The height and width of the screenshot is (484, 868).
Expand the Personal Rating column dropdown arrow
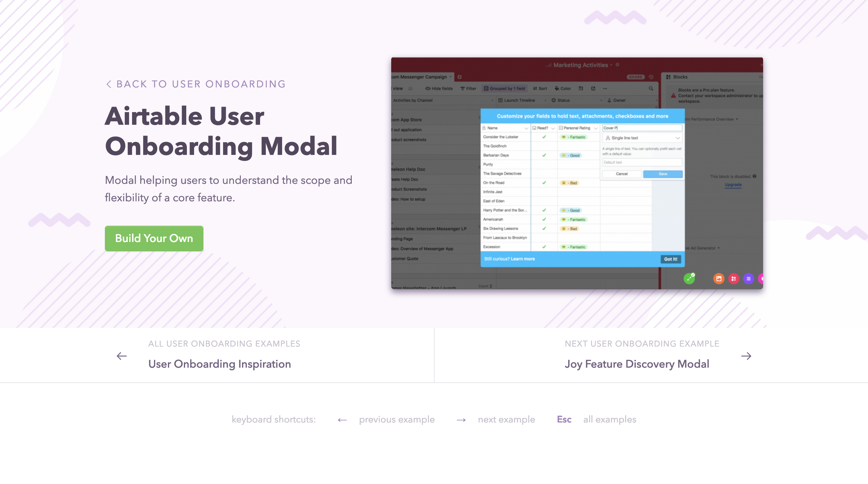click(596, 128)
